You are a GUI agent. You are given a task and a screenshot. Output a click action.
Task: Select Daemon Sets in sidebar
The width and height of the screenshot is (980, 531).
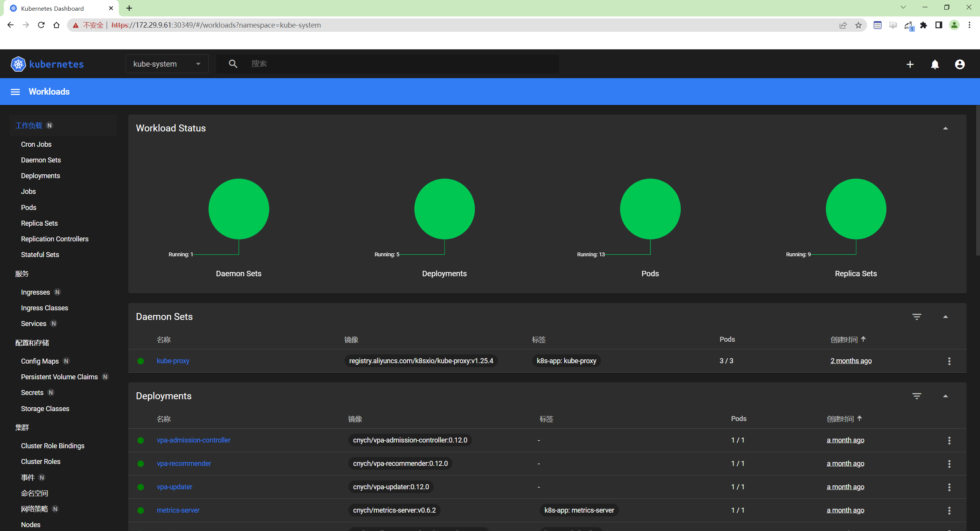point(41,160)
